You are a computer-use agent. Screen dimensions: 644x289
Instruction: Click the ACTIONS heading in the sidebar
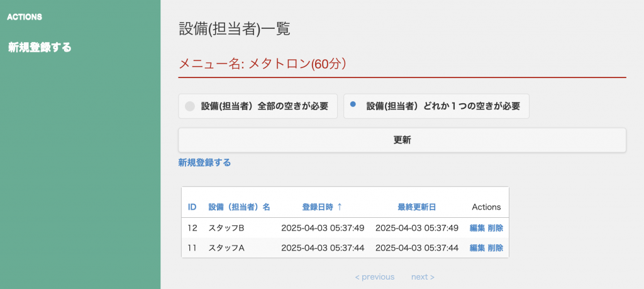pyautogui.click(x=25, y=17)
